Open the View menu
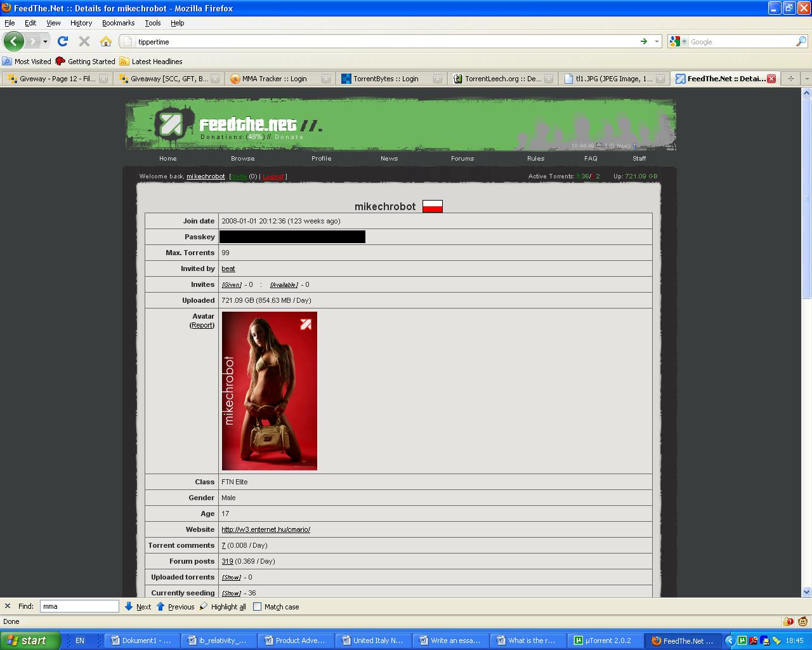This screenshot has width=812, height=650. (53, 22)
